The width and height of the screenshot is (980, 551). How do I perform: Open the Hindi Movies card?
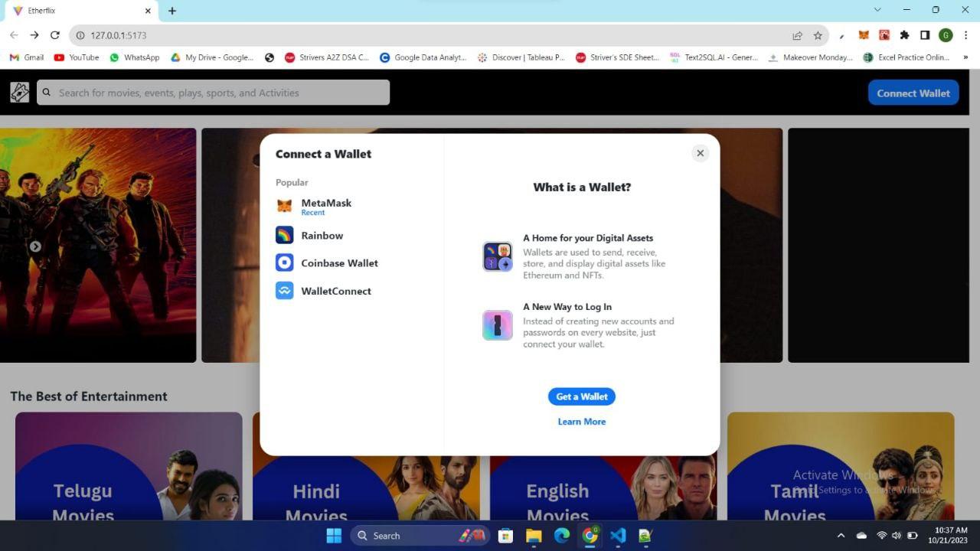(x=366, y=467)
